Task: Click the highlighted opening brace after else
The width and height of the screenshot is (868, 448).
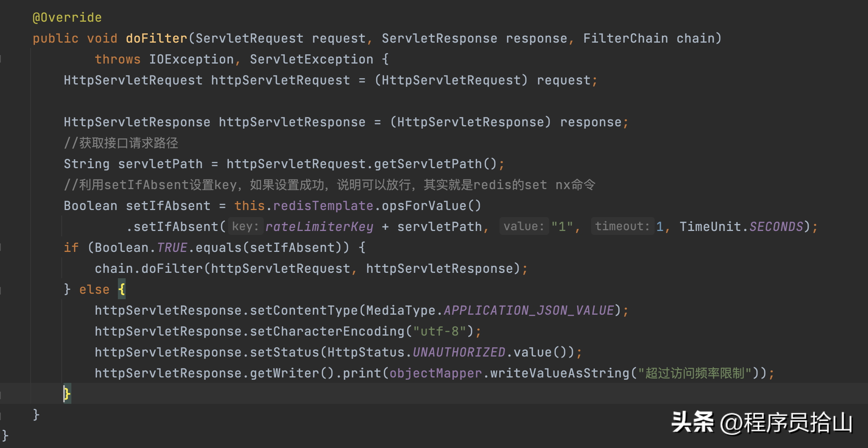Action: click(121, 289)
